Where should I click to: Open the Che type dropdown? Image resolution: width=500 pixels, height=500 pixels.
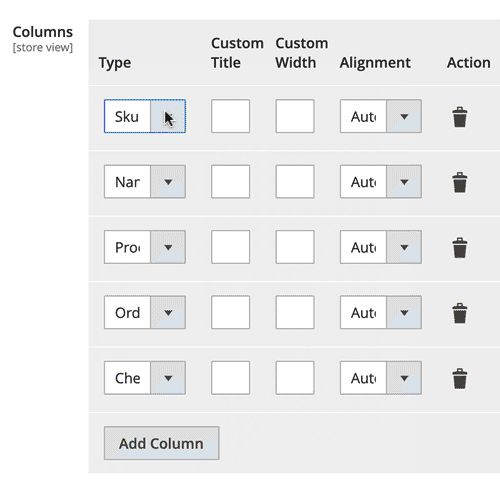click(145, 378)
